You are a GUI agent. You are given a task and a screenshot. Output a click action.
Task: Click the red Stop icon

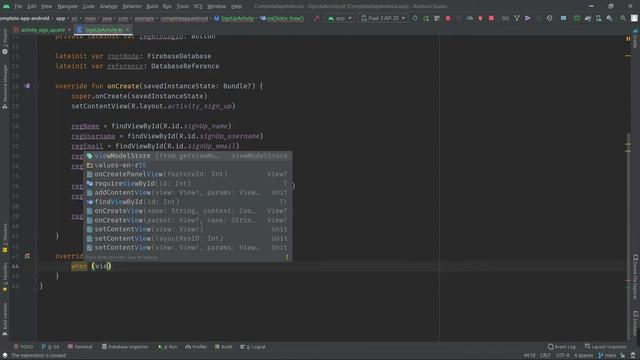click(x=491, y=18)
